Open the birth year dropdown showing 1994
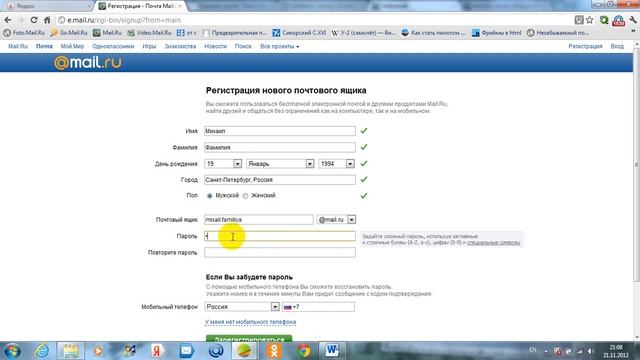640x360 pixels. pyautogui.click(x=336, y=164)
